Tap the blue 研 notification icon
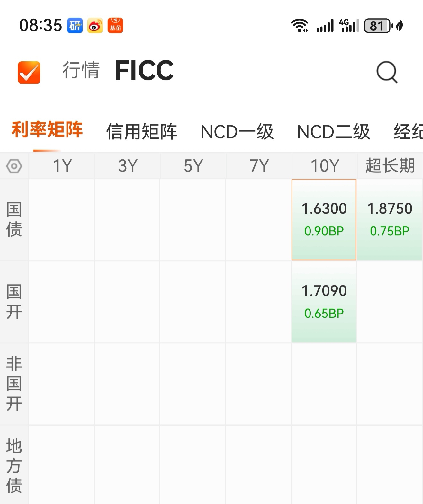 point(75,26)
